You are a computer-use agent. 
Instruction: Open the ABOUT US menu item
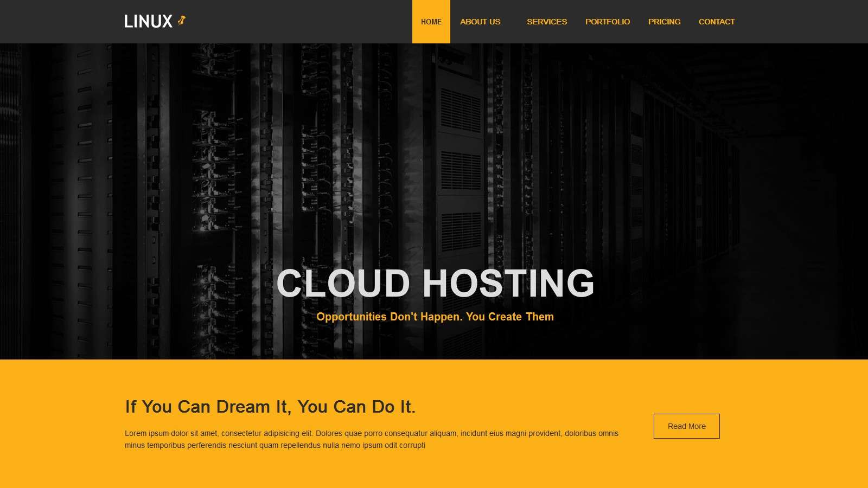(480, 22)
